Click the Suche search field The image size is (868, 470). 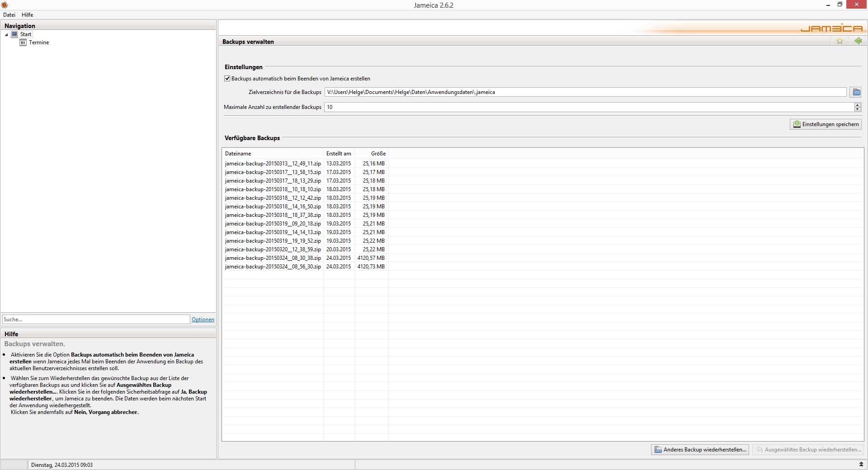point(96,320)
